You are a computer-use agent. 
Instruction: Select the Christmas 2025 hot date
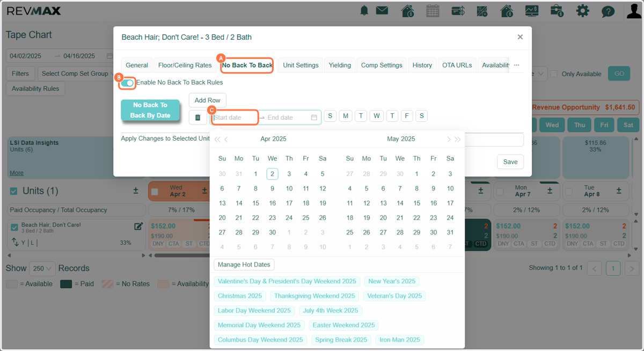[x=240, y=296]
